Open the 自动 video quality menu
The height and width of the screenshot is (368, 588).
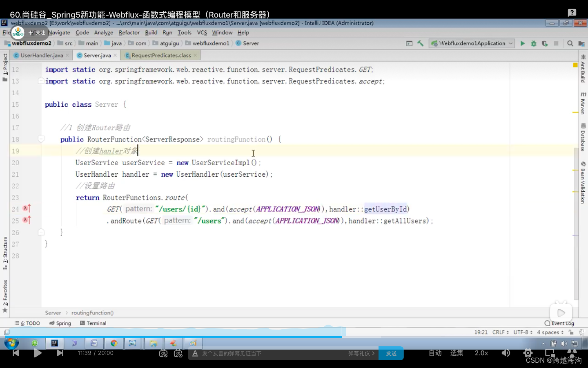pos(435,353)
